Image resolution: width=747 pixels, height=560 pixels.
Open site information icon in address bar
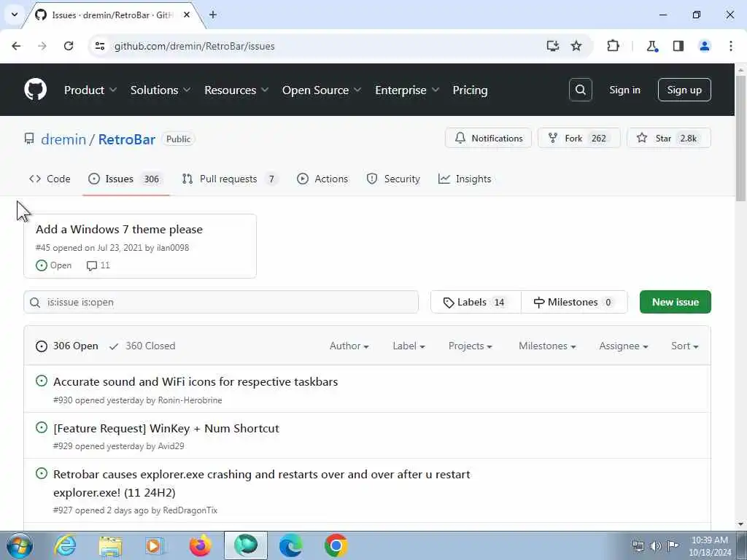click(x=99, y=46)
